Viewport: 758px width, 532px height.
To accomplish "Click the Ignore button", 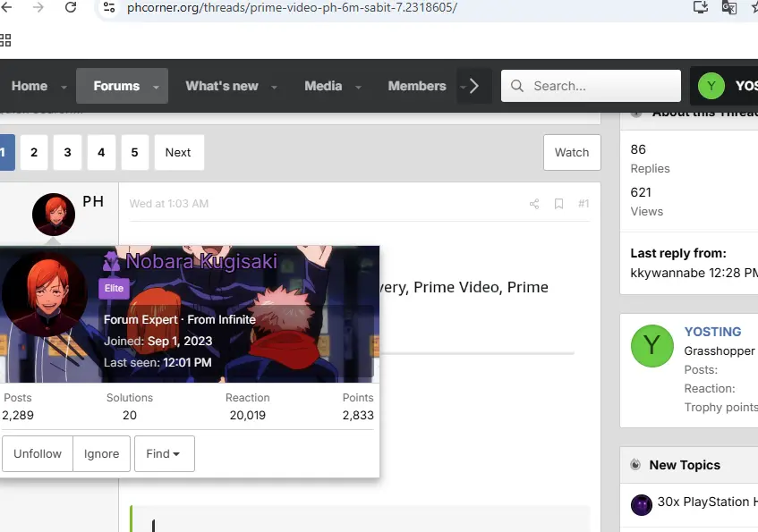I will [x=101, y=453].
